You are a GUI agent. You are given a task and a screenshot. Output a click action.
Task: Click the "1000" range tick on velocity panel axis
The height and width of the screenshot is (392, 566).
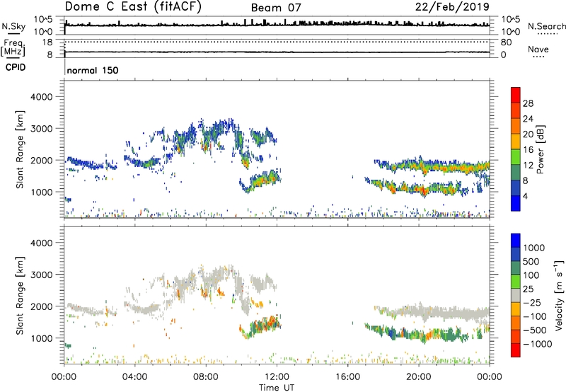(42, 338)
